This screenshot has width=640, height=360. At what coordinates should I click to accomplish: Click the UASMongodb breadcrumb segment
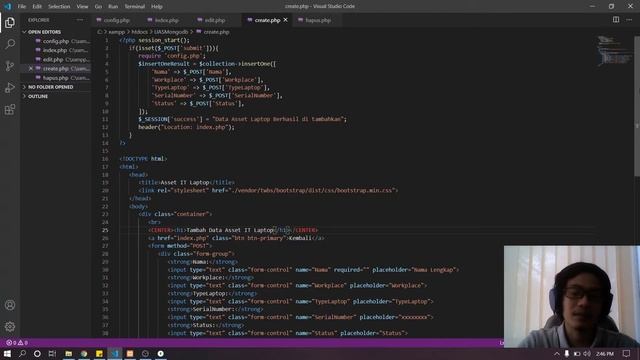pos(171,32)
